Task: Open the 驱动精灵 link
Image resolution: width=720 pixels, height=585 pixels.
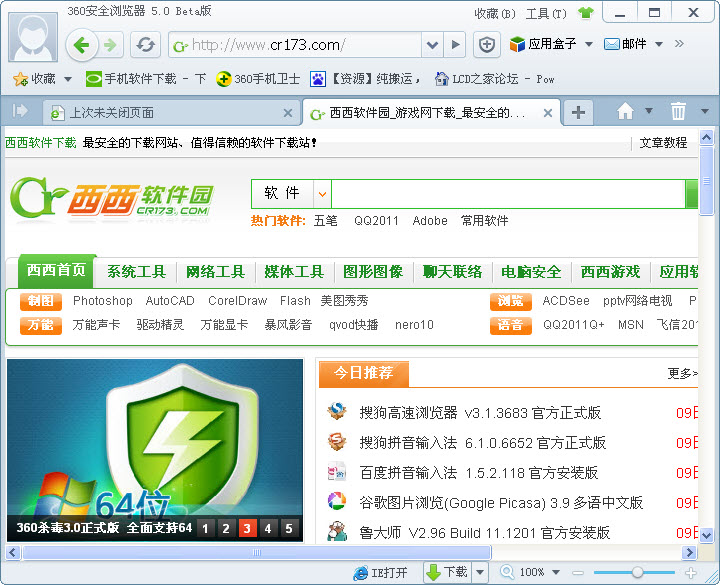Action: [160, 325]
